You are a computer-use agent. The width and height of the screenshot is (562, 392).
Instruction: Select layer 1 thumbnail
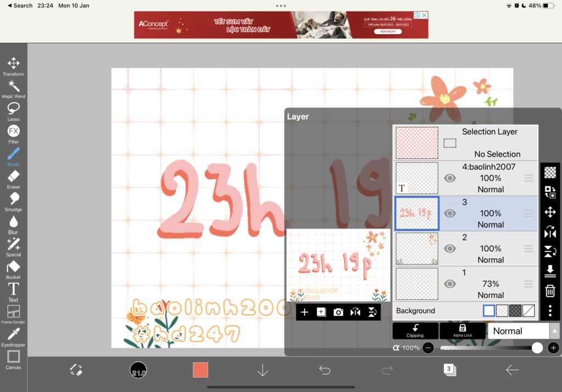pyautogui.click(x=417, y=284)
